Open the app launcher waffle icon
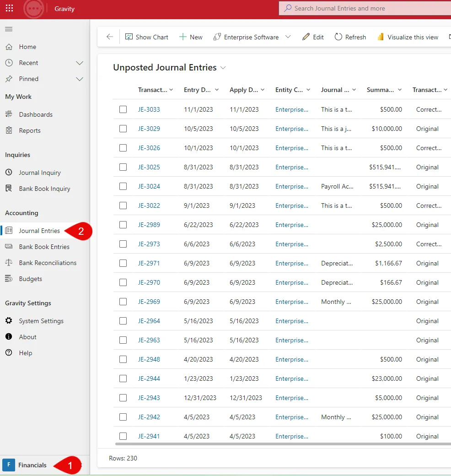The image size is (451, 476). [x=10, y=8]
